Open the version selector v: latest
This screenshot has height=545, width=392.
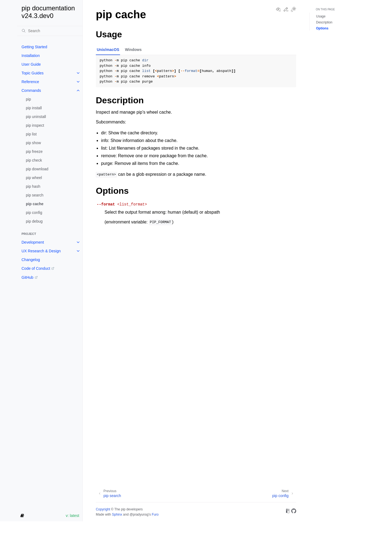click(72, 516)
